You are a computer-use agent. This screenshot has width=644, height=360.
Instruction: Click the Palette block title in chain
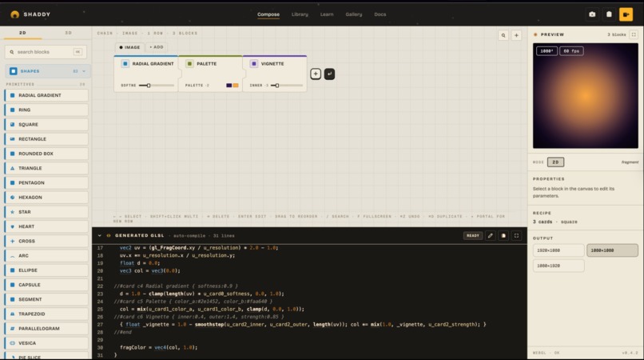(207, 64)
